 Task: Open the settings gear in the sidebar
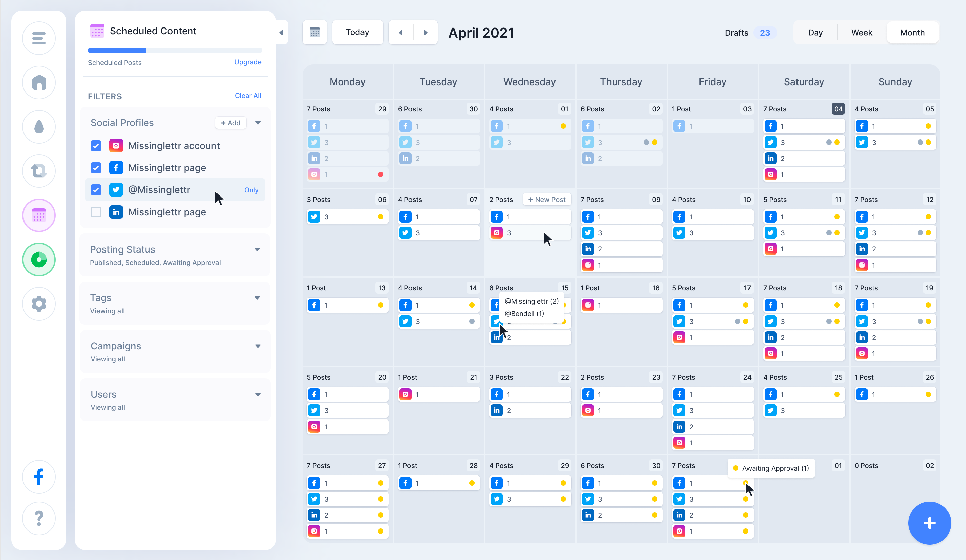pos(39,304)
